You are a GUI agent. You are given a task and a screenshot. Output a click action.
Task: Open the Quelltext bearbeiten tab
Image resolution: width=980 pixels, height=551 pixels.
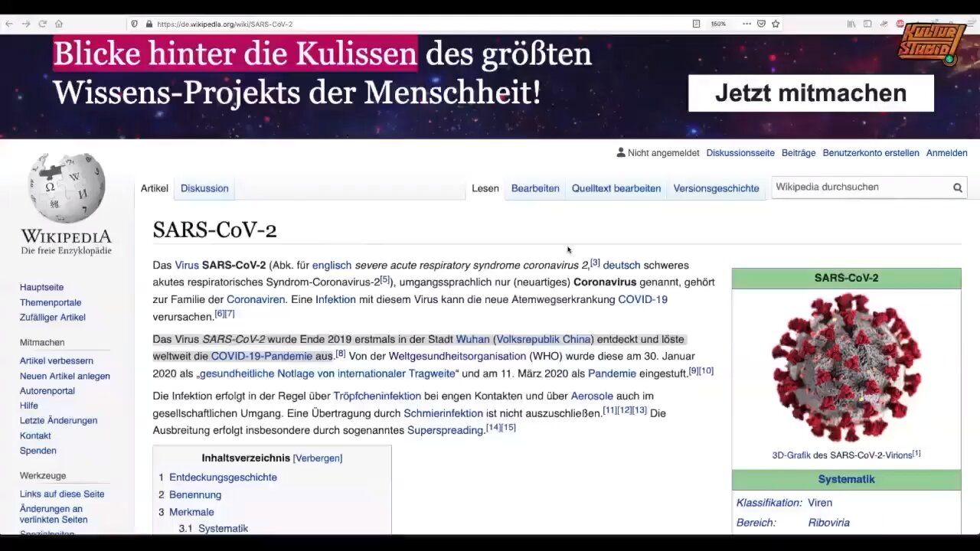pos(616,188)
